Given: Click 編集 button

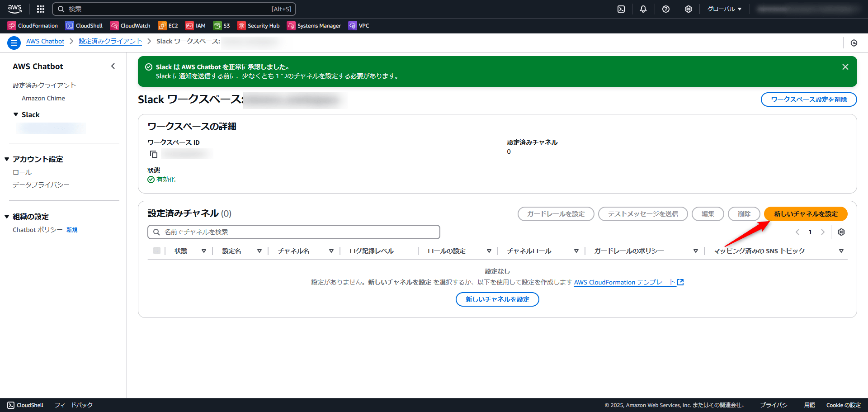Looking at the screenshot, I should 708,214.
